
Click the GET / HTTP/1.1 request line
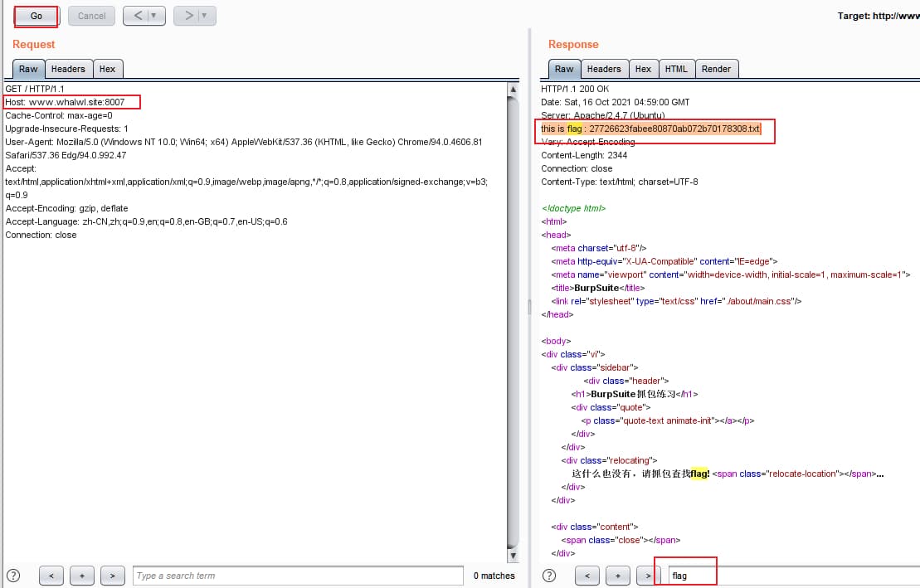pos(35,89)
